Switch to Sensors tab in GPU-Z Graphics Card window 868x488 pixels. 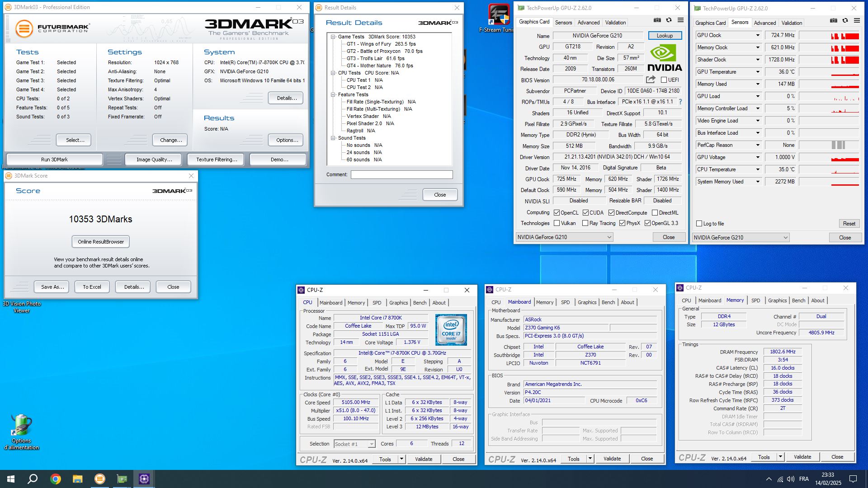(563, 23)
